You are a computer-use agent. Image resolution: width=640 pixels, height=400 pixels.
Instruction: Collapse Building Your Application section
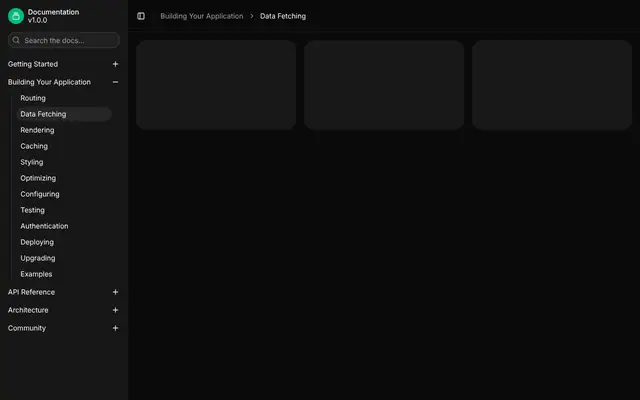pyautogui.click(x=116, y=82)
